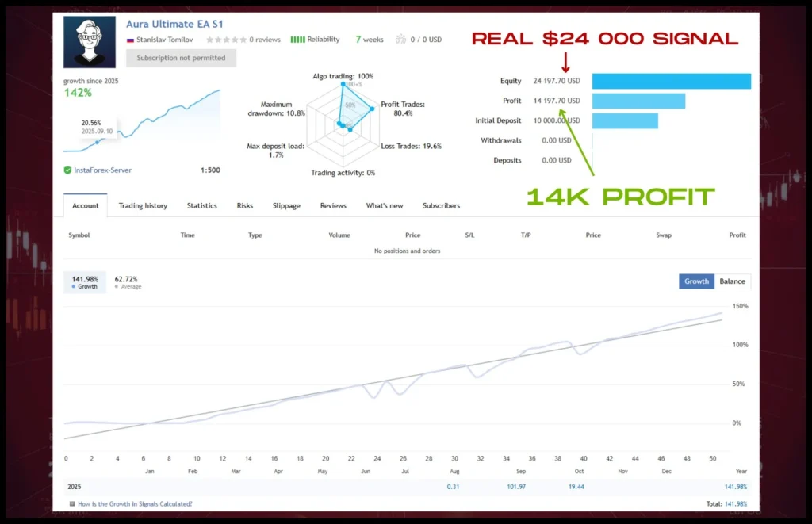
Task: Toggle the 62.72% Average legend series
Action: 127,281
